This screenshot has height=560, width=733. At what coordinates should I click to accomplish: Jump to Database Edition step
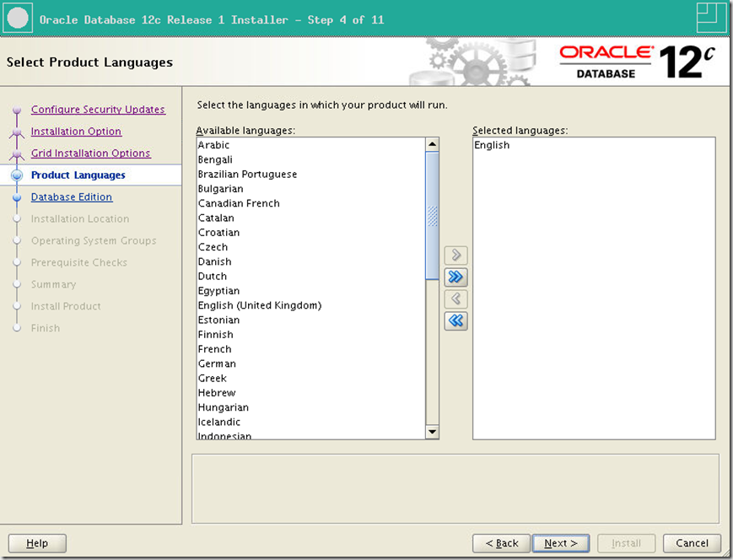[x=72, y=197]
